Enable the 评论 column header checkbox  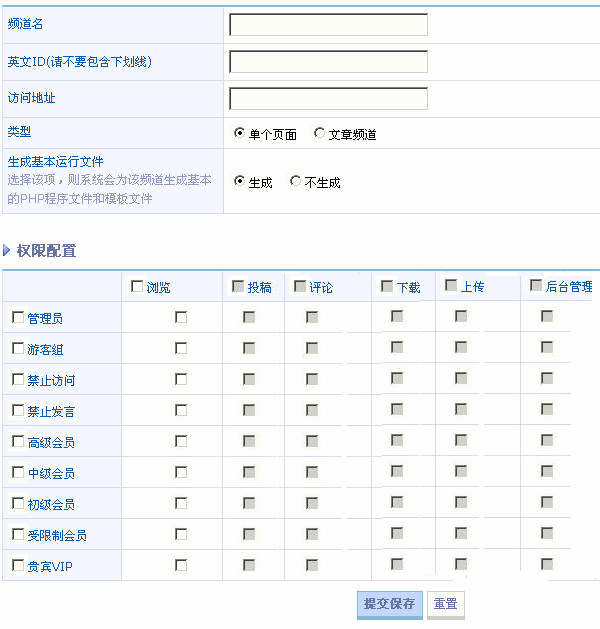300,287
